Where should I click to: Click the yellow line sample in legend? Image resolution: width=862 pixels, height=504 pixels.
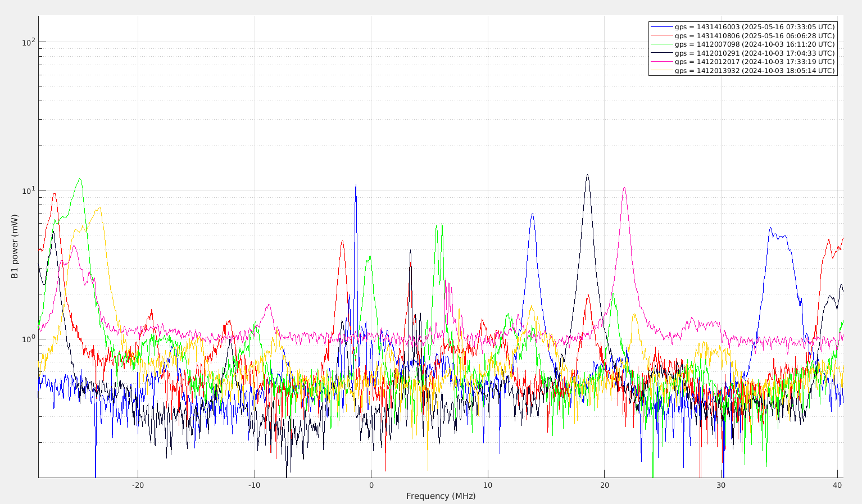coord(662,71)
